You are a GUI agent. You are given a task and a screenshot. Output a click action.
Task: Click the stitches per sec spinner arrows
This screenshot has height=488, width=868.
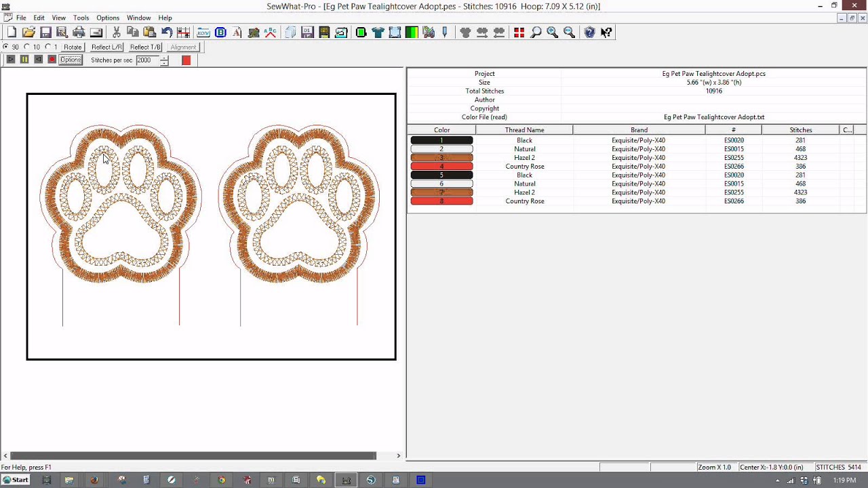164,60
